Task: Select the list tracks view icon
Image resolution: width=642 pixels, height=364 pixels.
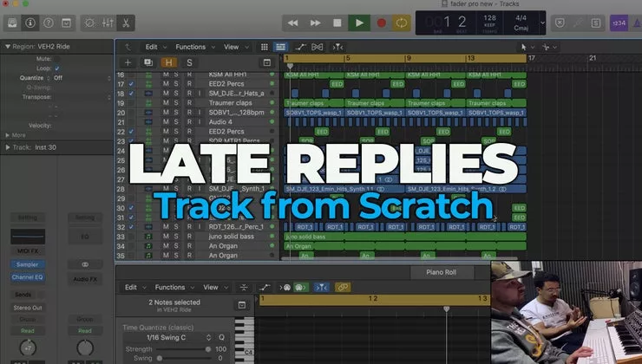Action: (x=281, y=47)
